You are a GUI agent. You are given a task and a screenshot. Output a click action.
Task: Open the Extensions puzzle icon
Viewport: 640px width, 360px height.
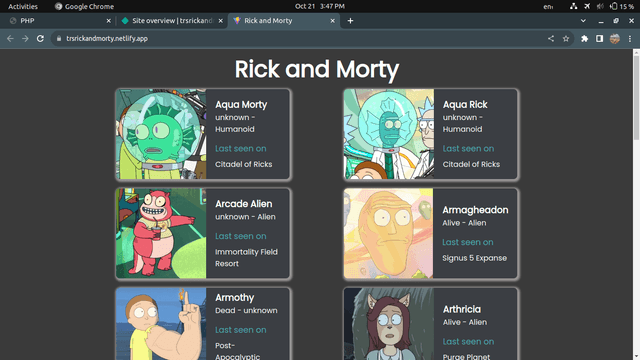pos(584,38)
